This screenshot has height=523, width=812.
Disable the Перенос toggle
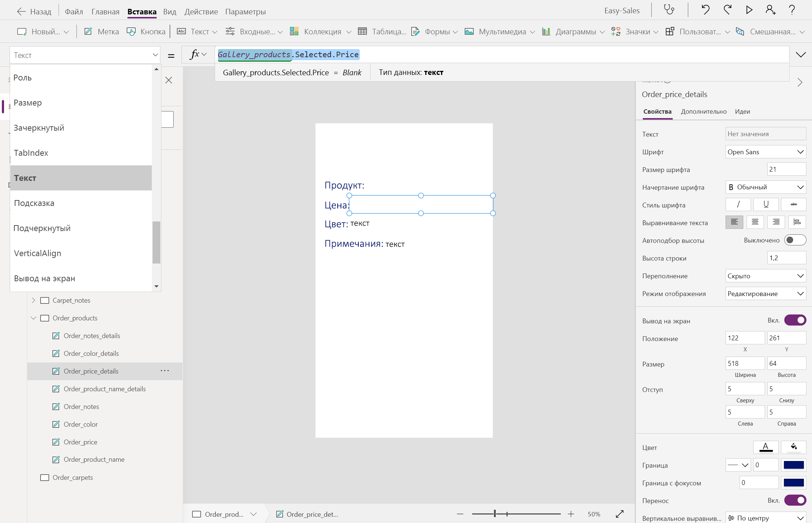click(795, 500)
